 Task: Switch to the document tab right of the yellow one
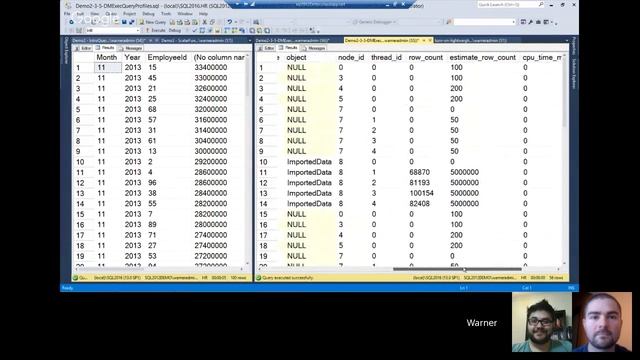pyautogui.click(x=471, y=40)
